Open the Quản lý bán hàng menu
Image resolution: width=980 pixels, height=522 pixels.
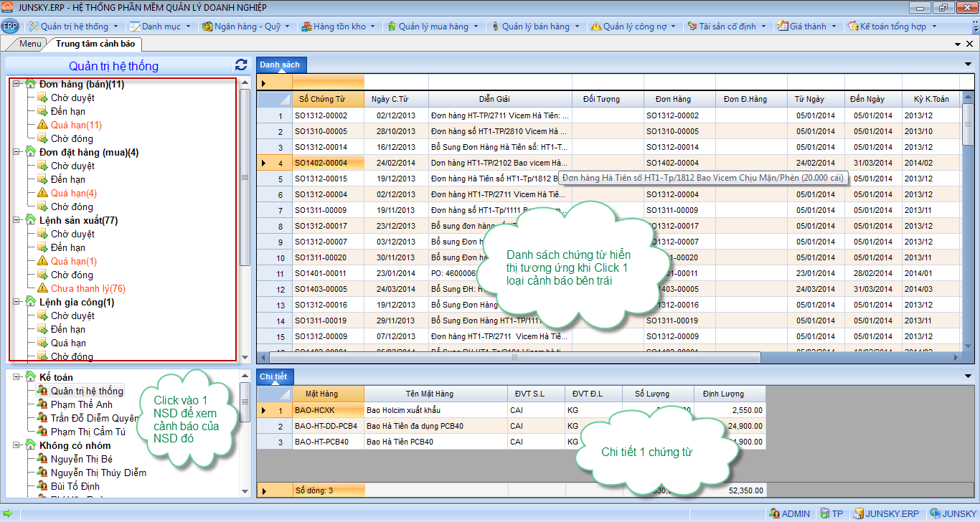click(535, 27)
